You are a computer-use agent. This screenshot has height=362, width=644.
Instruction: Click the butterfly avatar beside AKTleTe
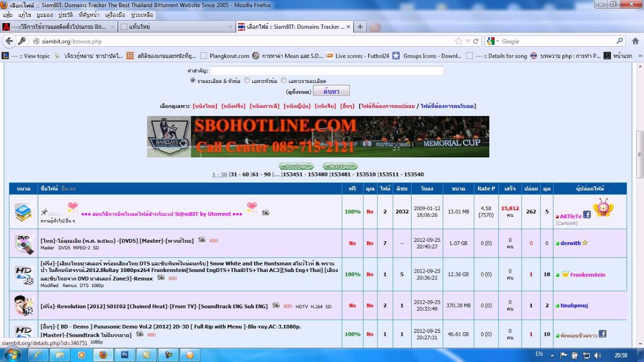pyautogui.click(x=603, y=207)
